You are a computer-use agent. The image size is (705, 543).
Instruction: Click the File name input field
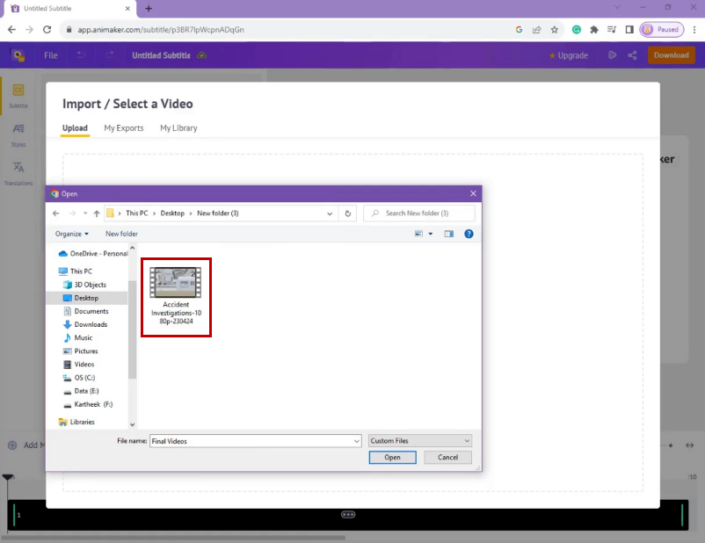(250, 441)
